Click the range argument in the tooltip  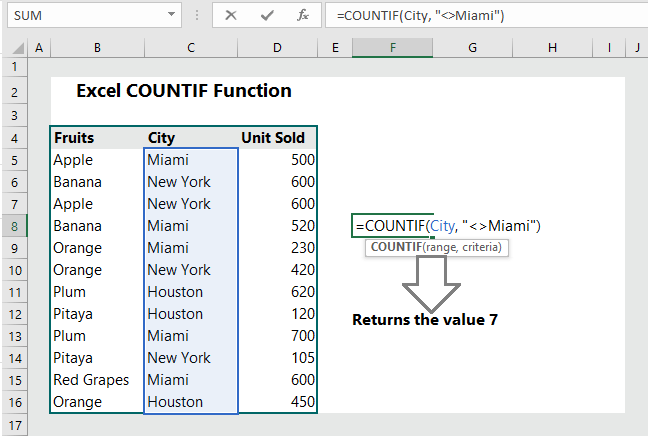441,247
